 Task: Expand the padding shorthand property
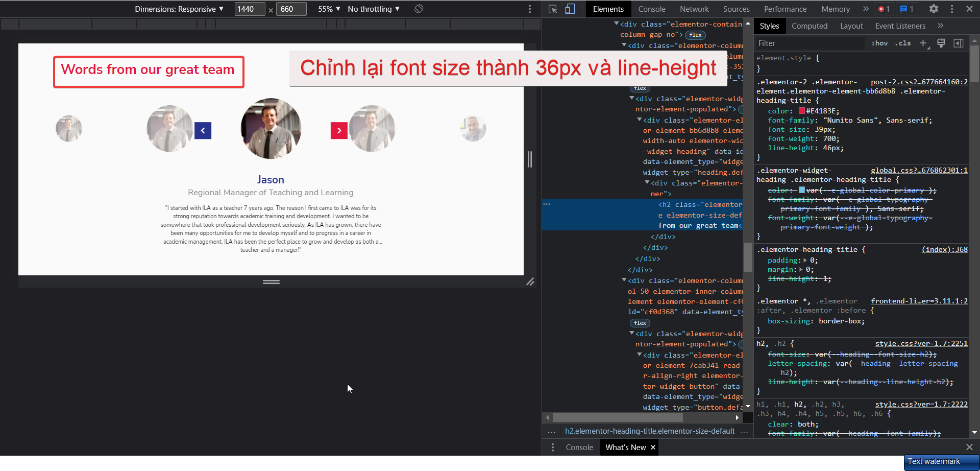pyautogui.click(x=805, y=261)
